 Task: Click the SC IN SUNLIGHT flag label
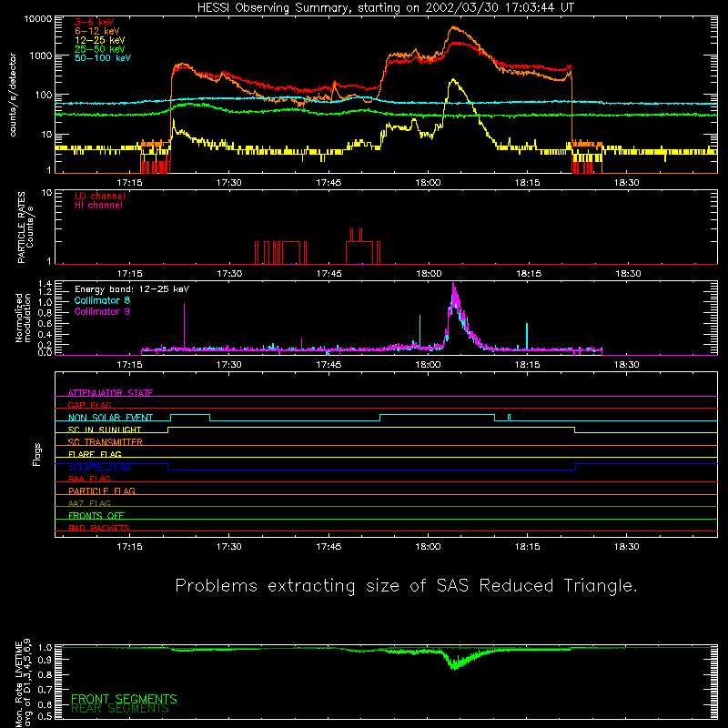click(x=105, y=430)
